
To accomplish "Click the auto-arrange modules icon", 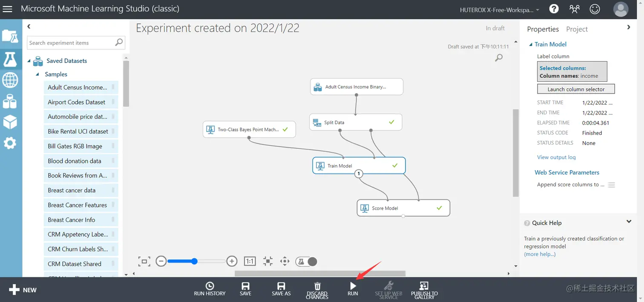I will point(267,261).
